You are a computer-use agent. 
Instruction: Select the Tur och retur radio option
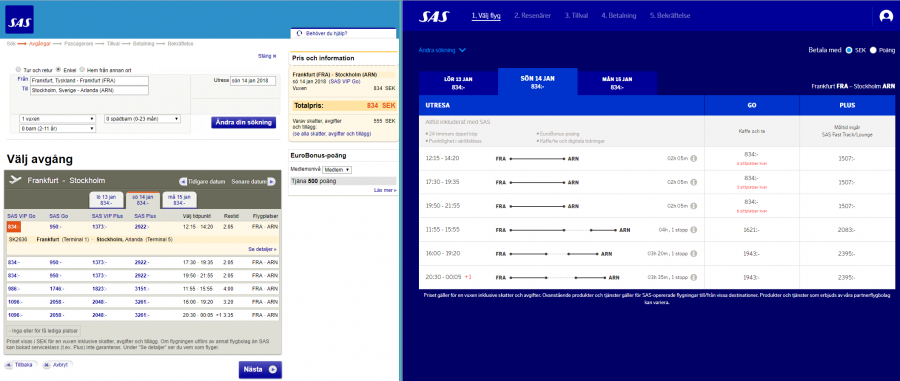[18, 69]
